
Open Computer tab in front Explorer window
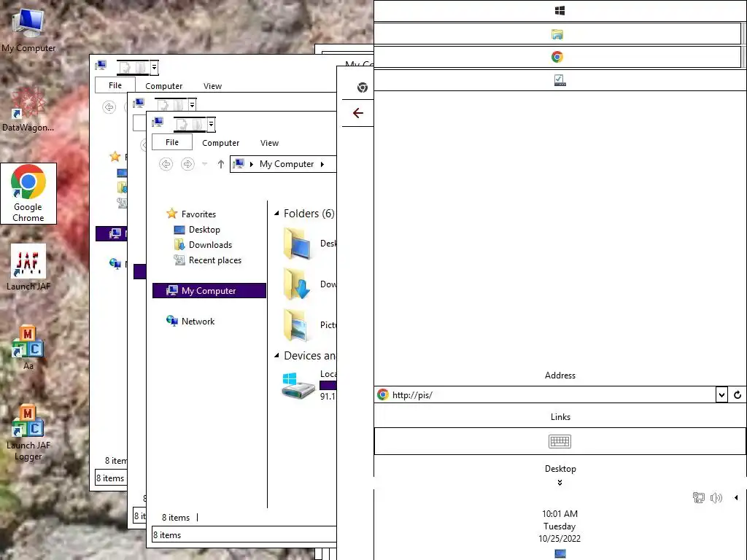tap(220, 143)
